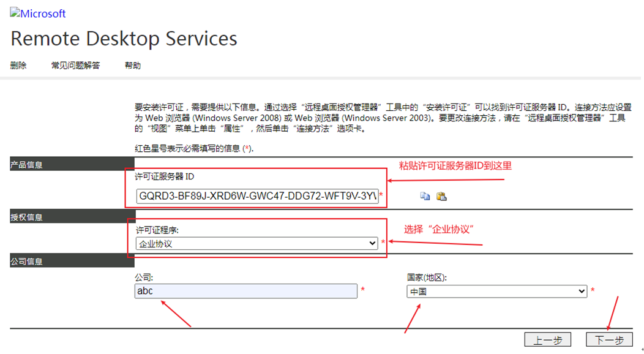Click the 上一步 button

coord(547,340)
